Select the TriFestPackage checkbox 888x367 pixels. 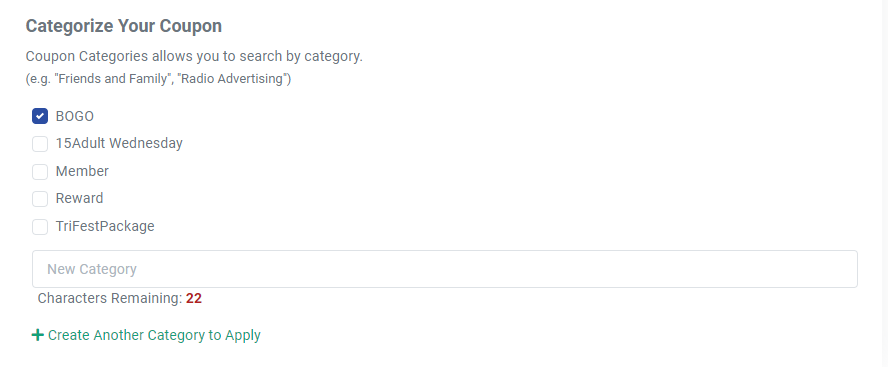(40, 227)
